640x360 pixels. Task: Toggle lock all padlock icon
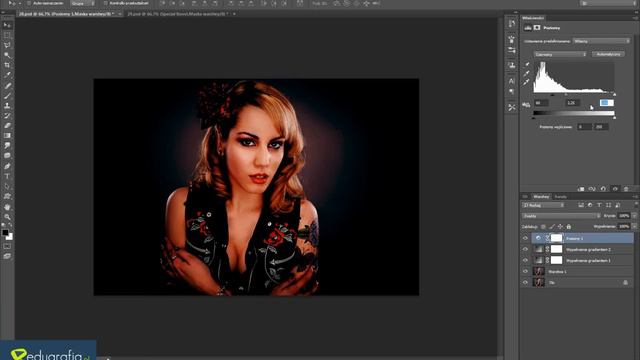[x=569, y=227]
